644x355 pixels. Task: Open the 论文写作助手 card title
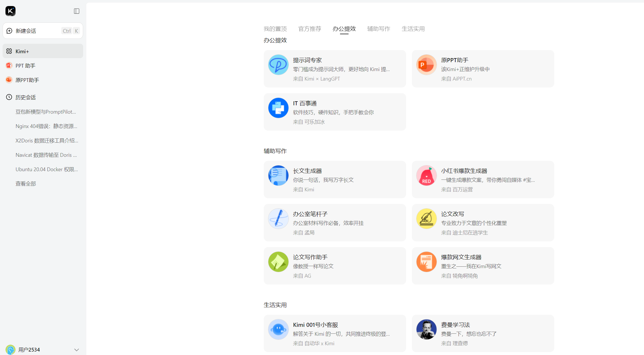310,257
